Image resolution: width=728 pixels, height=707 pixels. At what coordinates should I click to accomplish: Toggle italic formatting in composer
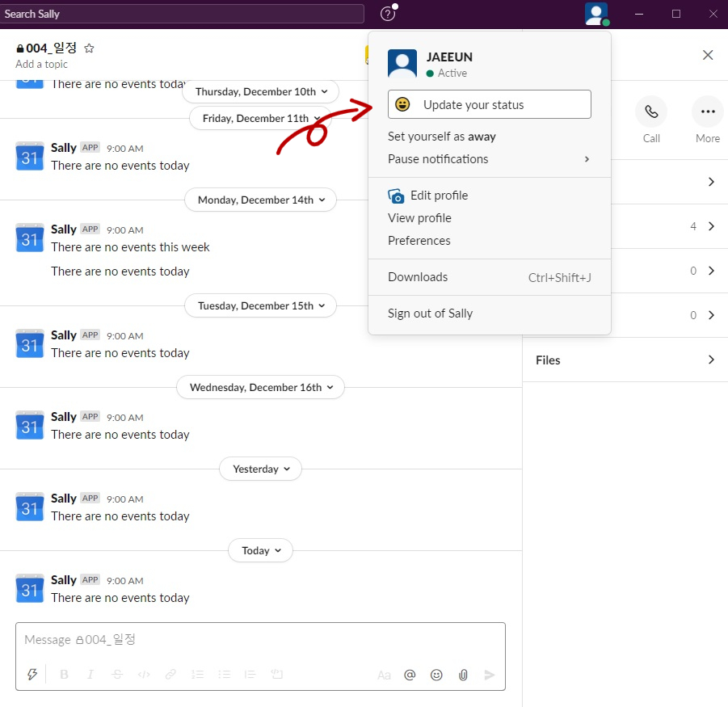click(90, 675)
